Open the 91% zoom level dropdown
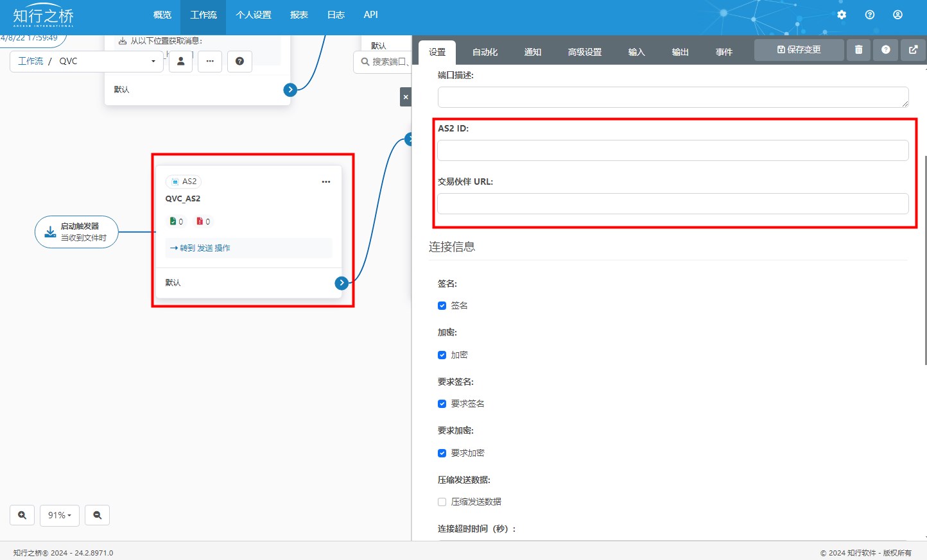The image size is (927, 560). (x=60, y=515)
